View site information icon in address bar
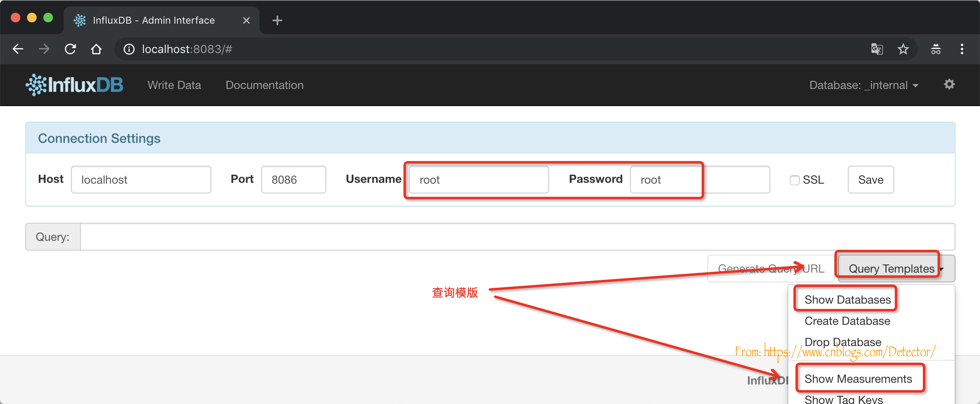This screenshot has width=980, height=404. click(x=129, y=49)
